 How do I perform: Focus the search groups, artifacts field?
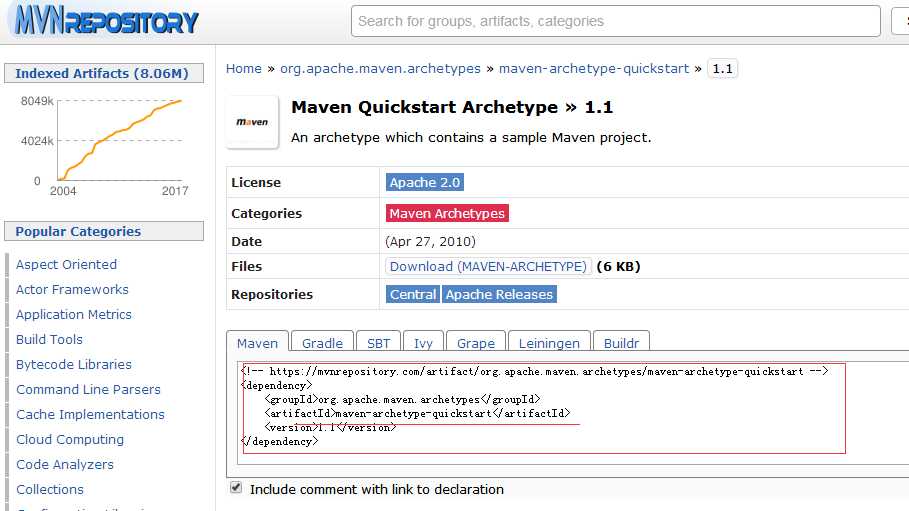616,21
